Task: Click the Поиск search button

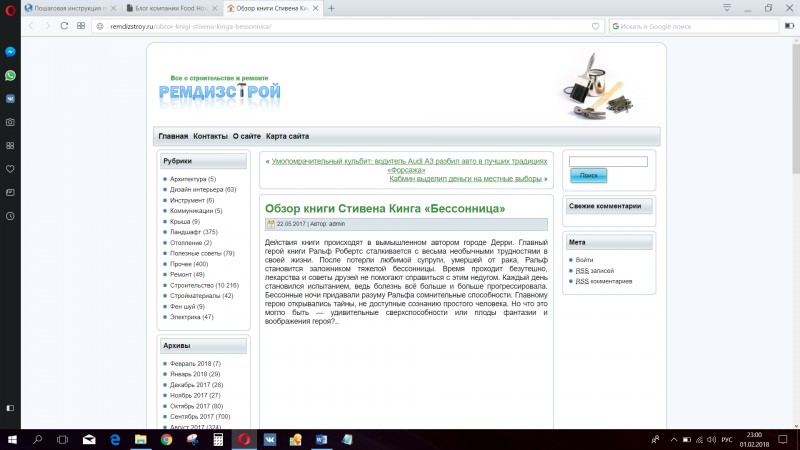Action: (x=588, y=176)
